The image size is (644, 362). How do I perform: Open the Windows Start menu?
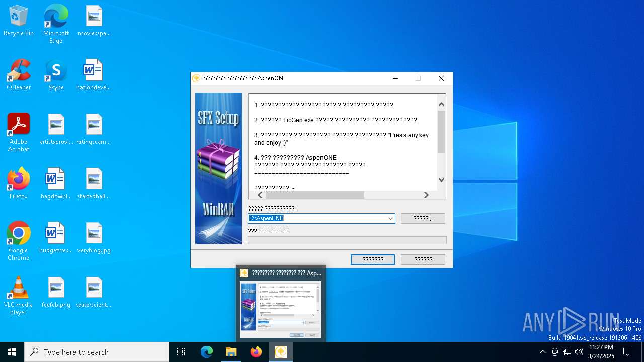point(12,352)
